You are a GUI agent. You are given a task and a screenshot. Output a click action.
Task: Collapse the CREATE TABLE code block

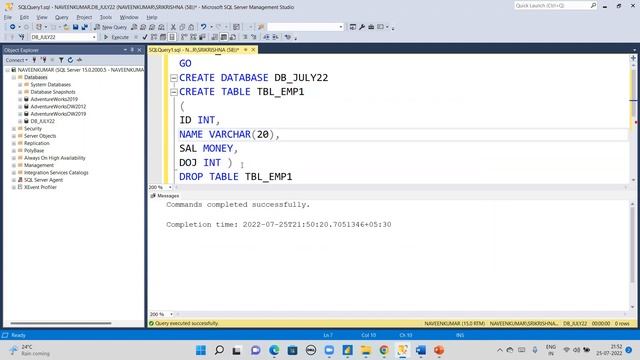point(174,92)
